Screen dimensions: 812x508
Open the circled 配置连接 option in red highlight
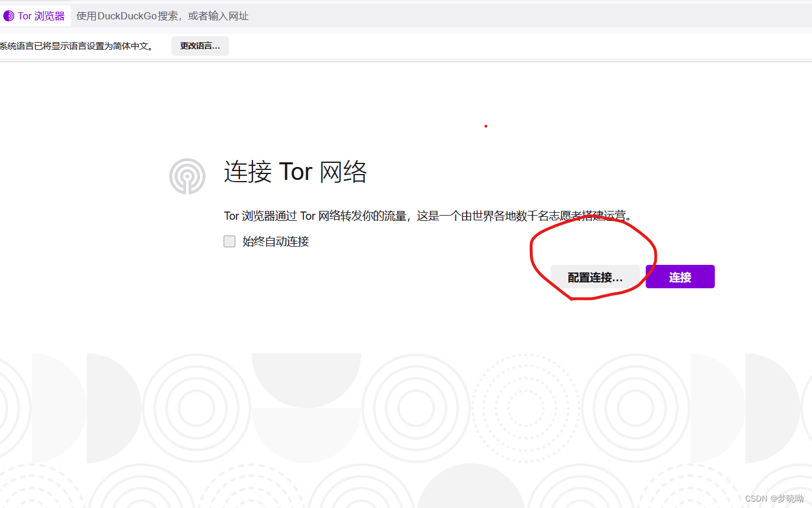595,277
